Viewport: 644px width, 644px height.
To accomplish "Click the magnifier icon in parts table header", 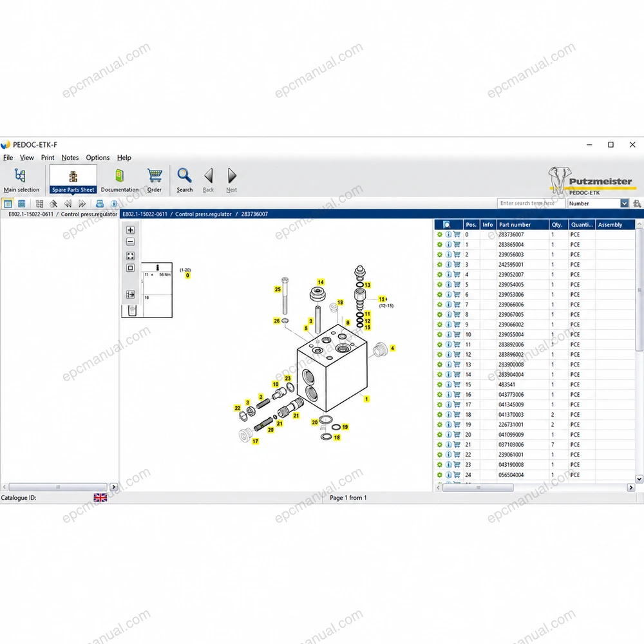I will click(447, 225).
